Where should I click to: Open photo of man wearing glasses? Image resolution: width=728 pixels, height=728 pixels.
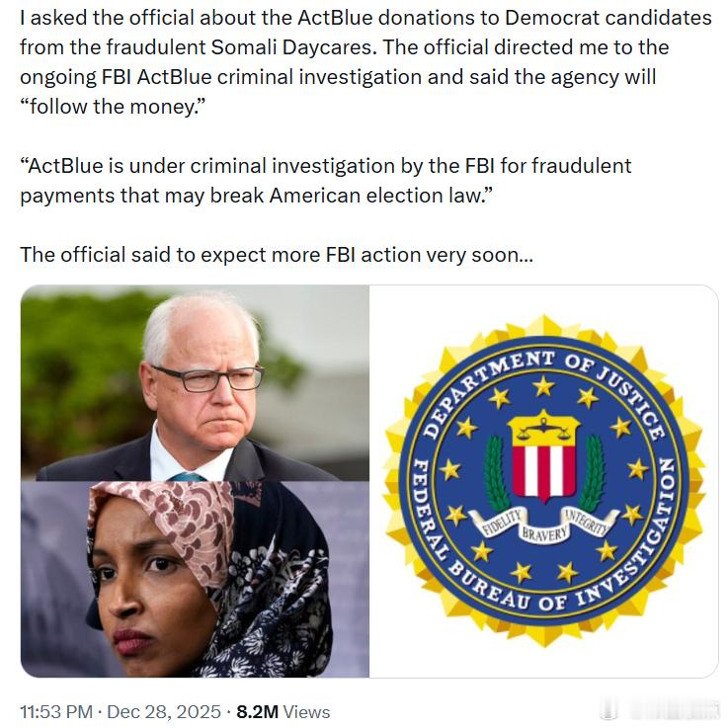195,383
